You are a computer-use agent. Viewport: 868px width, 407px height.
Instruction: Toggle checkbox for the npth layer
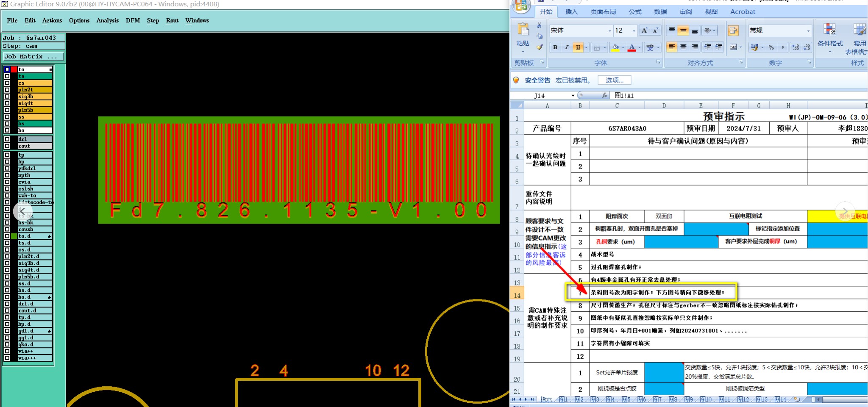[x=7, y=175]
